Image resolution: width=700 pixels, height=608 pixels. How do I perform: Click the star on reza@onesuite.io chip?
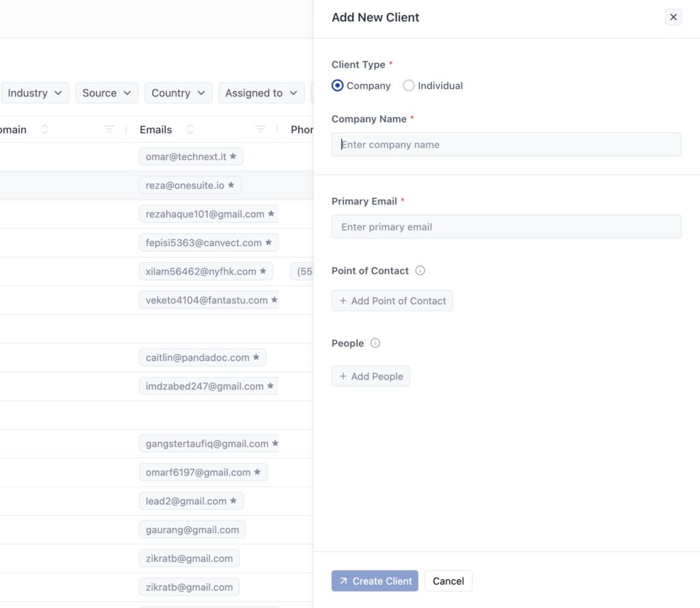pos(230,185)
